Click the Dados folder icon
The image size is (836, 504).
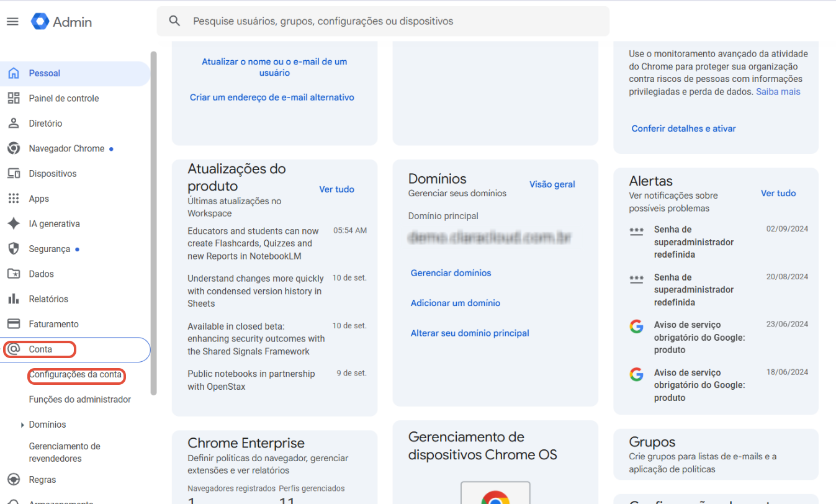click(x=14, y=274)
